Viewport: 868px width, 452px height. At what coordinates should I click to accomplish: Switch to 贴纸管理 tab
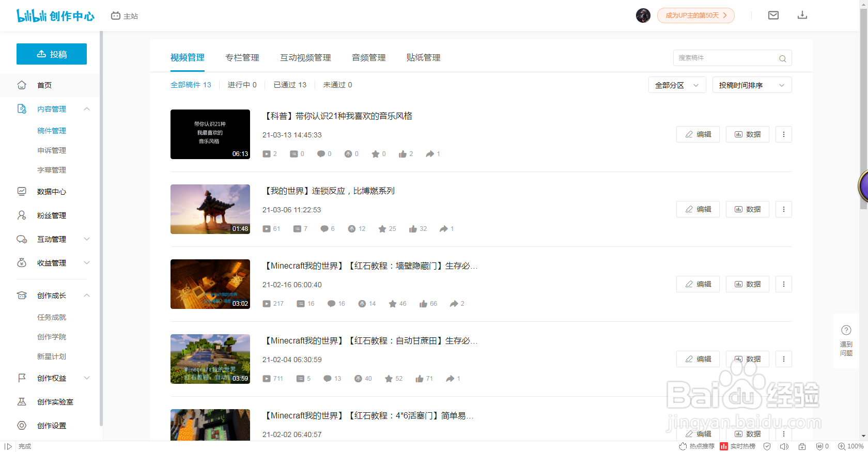tap(424, 58)
